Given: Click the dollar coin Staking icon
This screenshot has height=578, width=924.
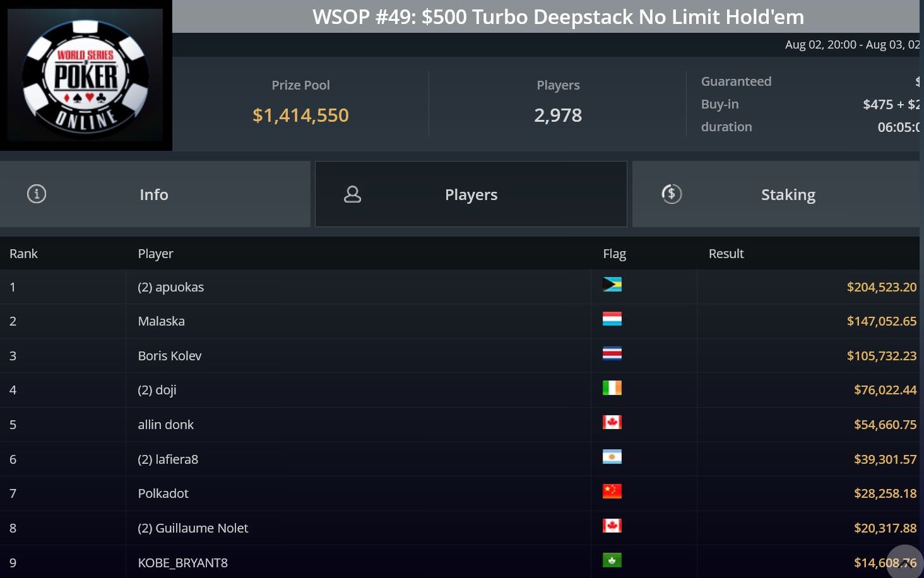Looking at the screenshot, I should pos(672,194).
